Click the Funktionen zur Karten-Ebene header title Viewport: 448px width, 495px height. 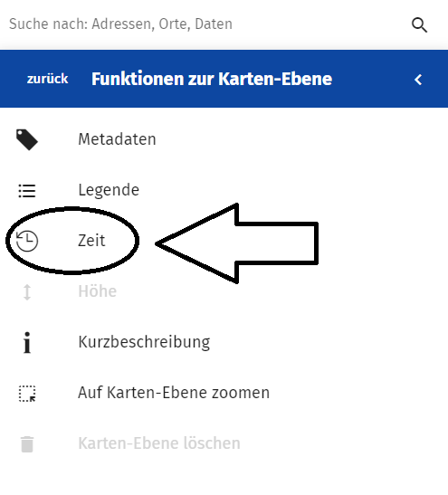[x=212, y=79]
